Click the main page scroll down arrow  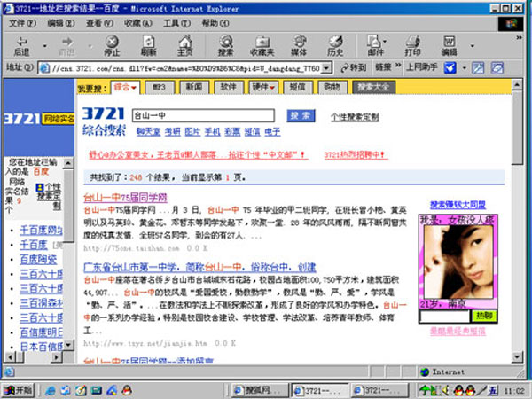pos(517,356)
